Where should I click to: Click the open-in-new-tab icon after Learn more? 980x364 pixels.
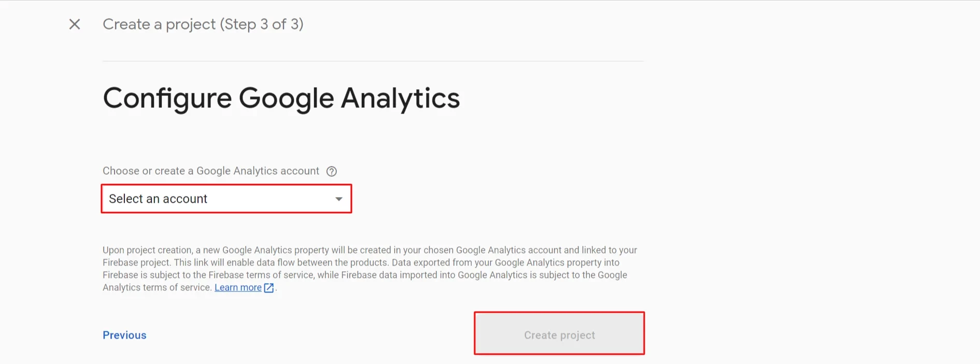(268, 288)
